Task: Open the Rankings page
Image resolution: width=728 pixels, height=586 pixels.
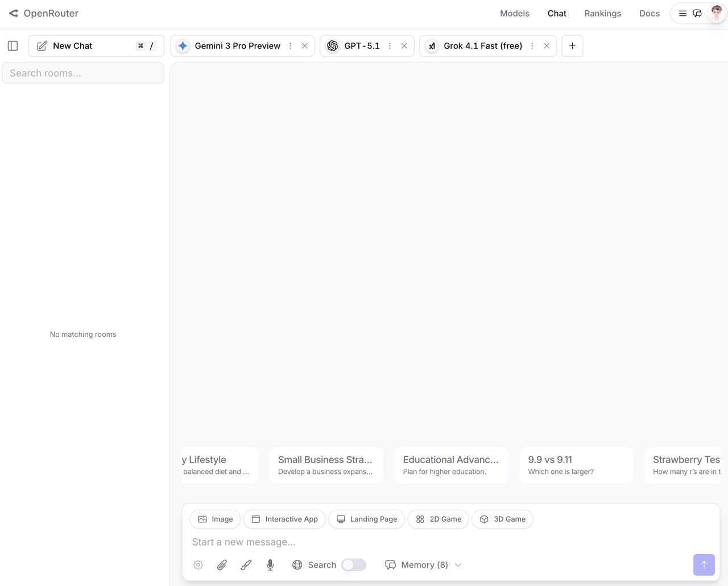Action: 602,13
